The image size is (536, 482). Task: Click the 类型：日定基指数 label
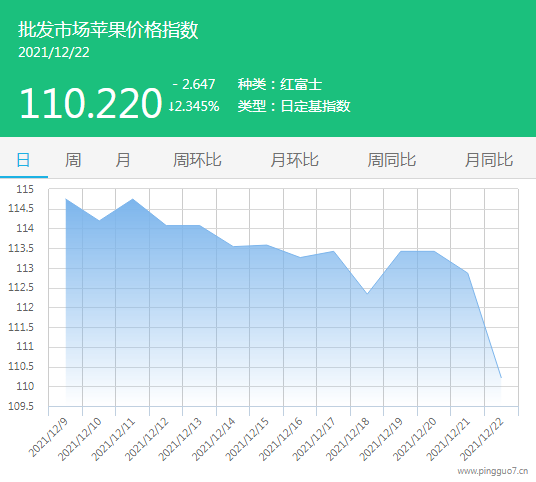(294, 106)
